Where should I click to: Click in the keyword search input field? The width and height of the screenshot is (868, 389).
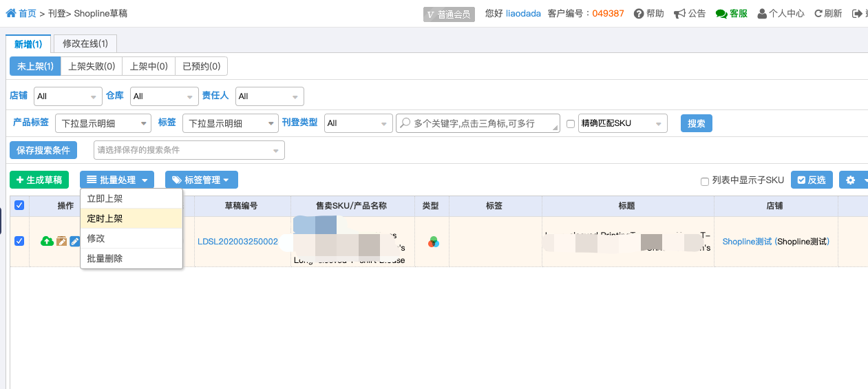click(x=478, y=123)
